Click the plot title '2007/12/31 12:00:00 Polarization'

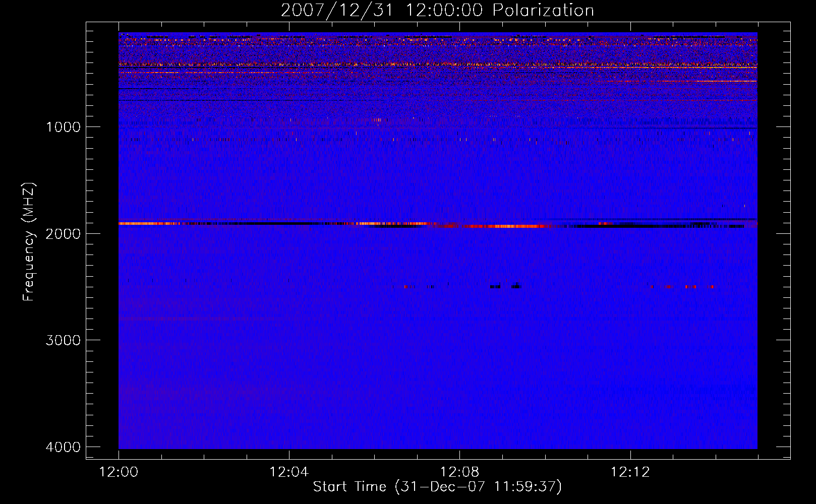coord(437,10)
